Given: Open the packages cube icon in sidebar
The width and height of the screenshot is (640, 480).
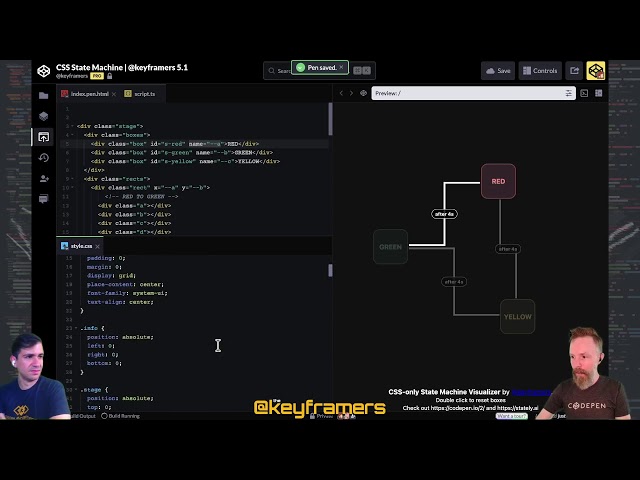Looking at the screenshot, I should tap(43, 116).
